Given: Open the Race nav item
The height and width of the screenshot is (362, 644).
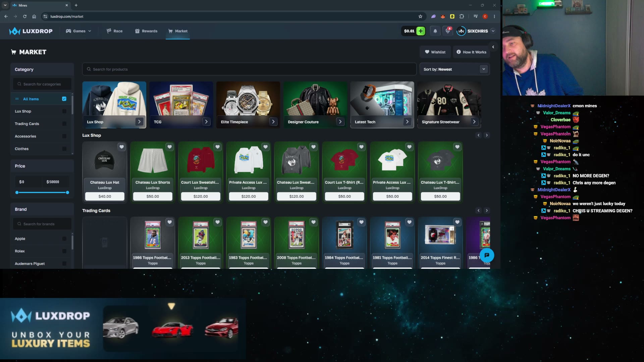Looking at the screenshot, I should point(114,31).
